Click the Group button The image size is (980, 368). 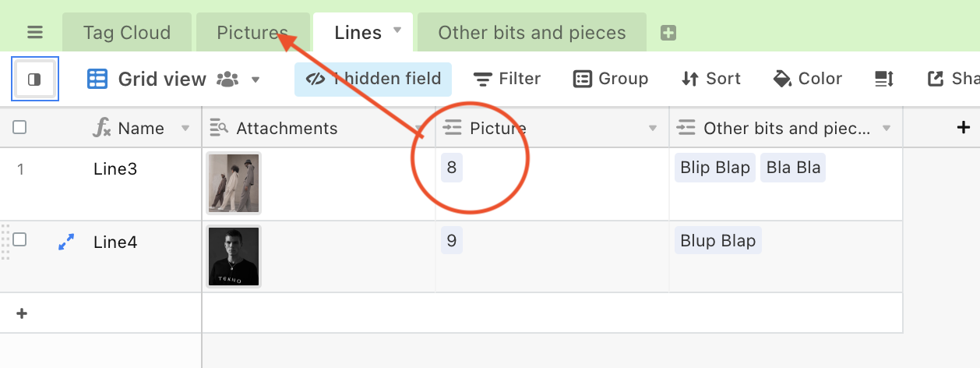point(611,79)
